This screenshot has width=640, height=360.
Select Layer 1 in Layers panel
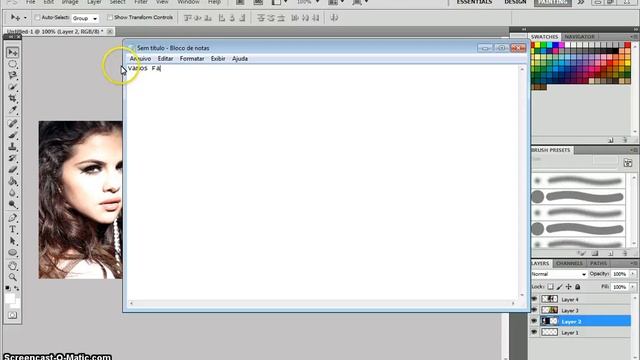[x=581, y=332]
